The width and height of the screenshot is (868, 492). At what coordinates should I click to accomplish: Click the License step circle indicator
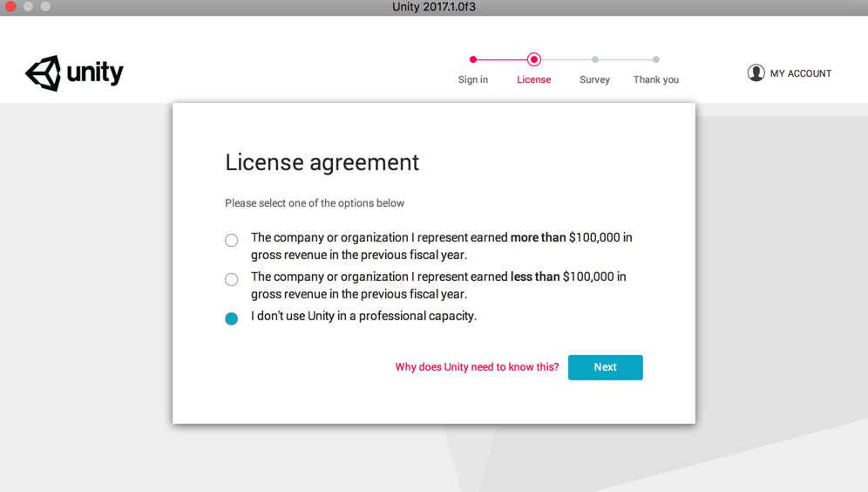click(x=534, y=59)
